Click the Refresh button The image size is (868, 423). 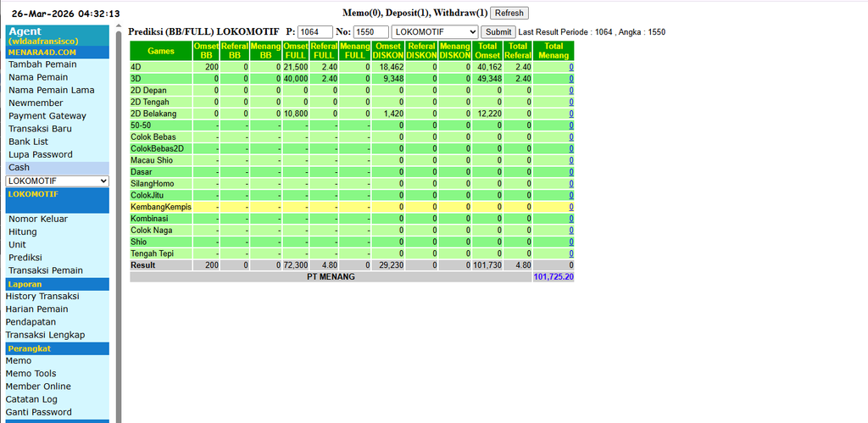point(509,13)
